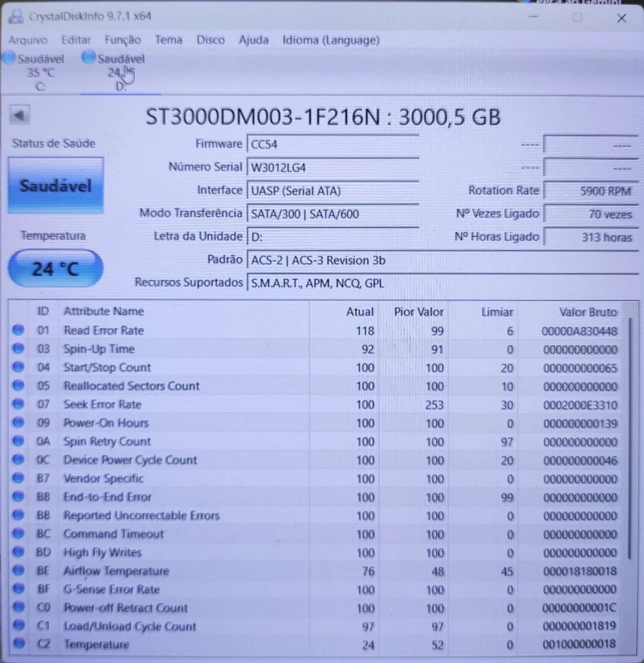Image resolution: width=644 pixels, height=663 pixels.
Task: Open the Editar menu
Action: click(x=76, y=40)
